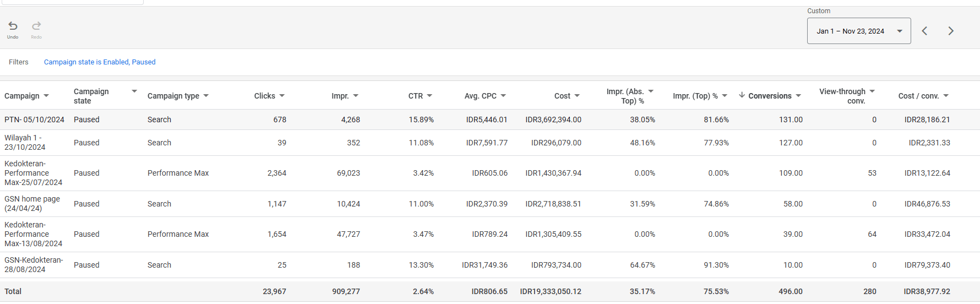Go to next date range arrow

coord(951,31)
